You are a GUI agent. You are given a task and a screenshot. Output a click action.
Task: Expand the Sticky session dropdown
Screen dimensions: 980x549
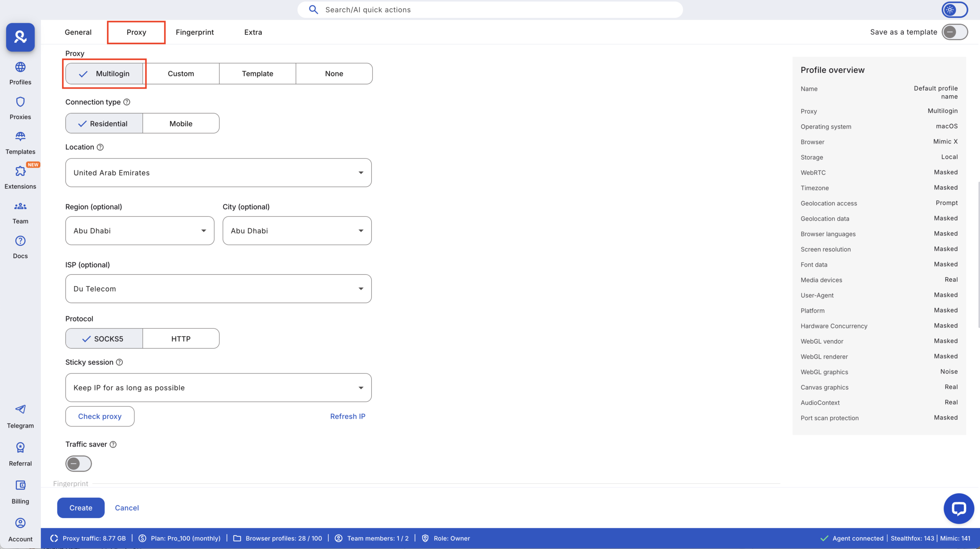pyautogui.click(x=218, y=388)
